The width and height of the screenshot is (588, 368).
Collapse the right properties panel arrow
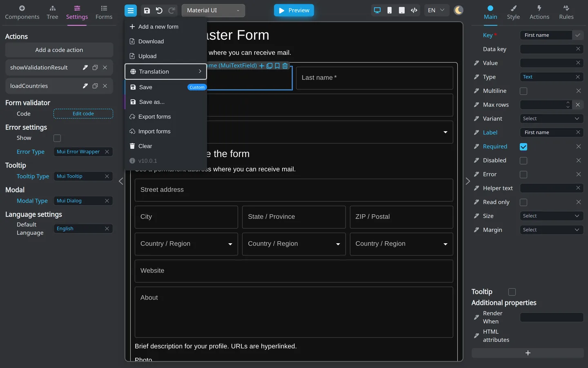[x=468, y=181]
